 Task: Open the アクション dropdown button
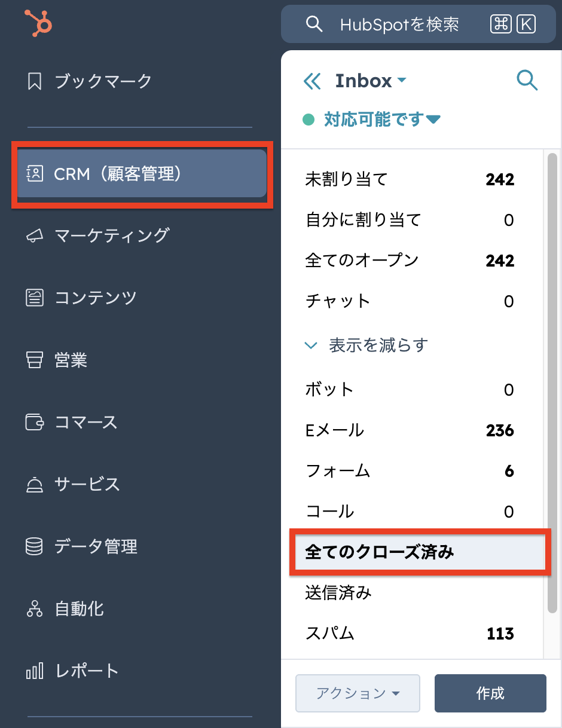[358, 693]
